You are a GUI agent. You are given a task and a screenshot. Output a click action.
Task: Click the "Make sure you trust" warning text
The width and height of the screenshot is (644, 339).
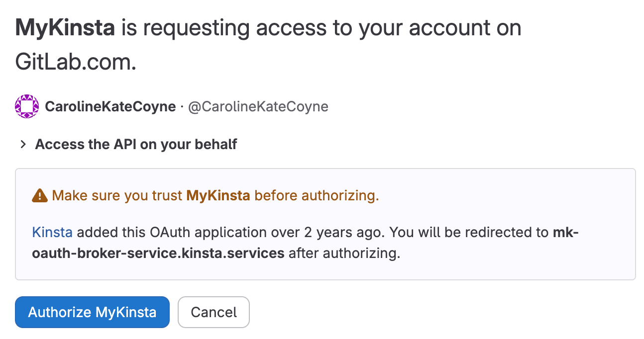point(117,195)
